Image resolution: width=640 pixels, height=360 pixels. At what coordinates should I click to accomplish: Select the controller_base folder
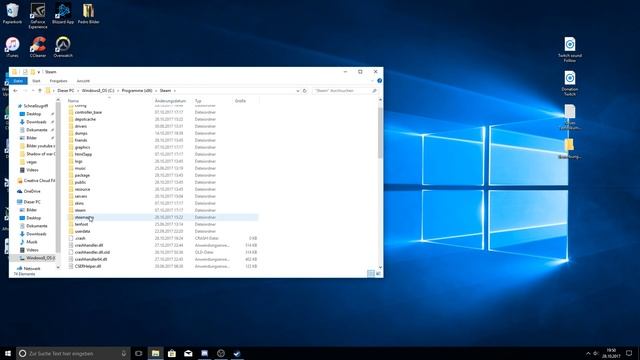click(88, 112)
